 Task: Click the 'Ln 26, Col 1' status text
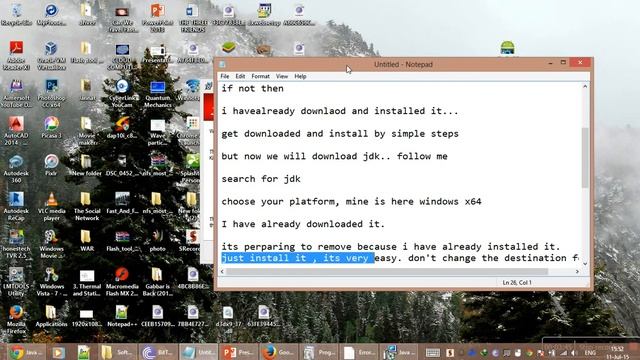[517, 282]
